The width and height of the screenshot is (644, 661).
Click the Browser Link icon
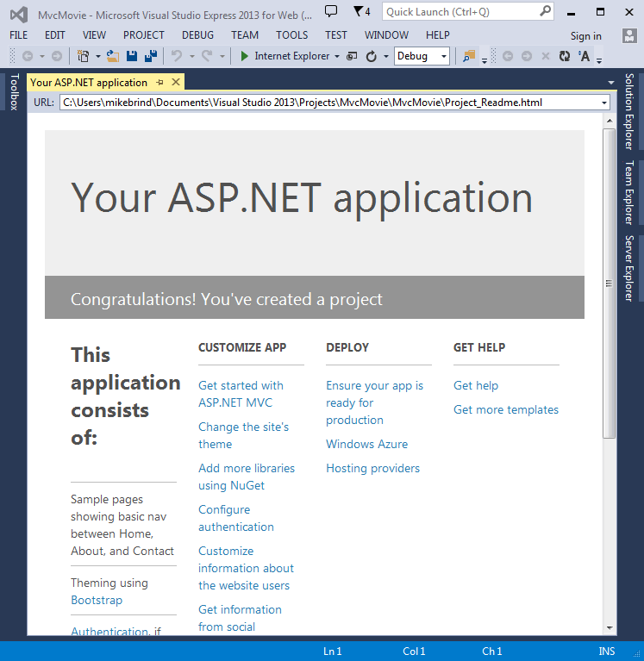pyautogui.click(x=352, y=56)
